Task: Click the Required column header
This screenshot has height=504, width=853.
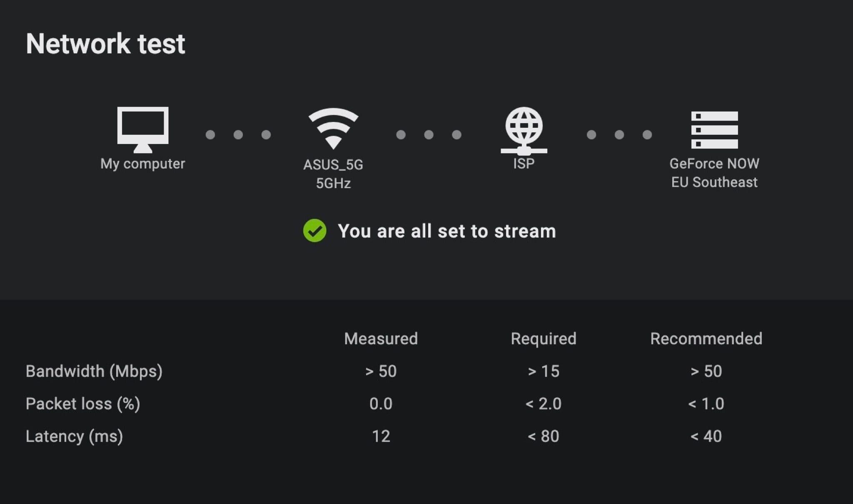Action: (x=544, y=339)
